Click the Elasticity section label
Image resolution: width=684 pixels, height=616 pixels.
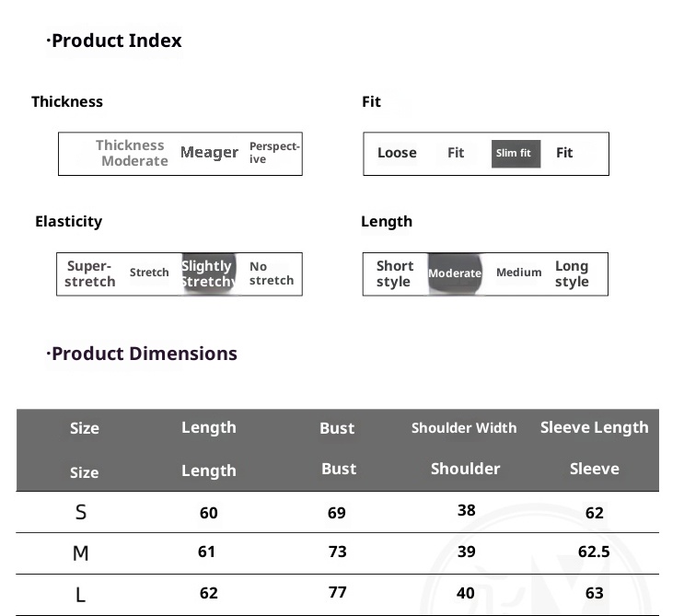click(x=68, y=222)
